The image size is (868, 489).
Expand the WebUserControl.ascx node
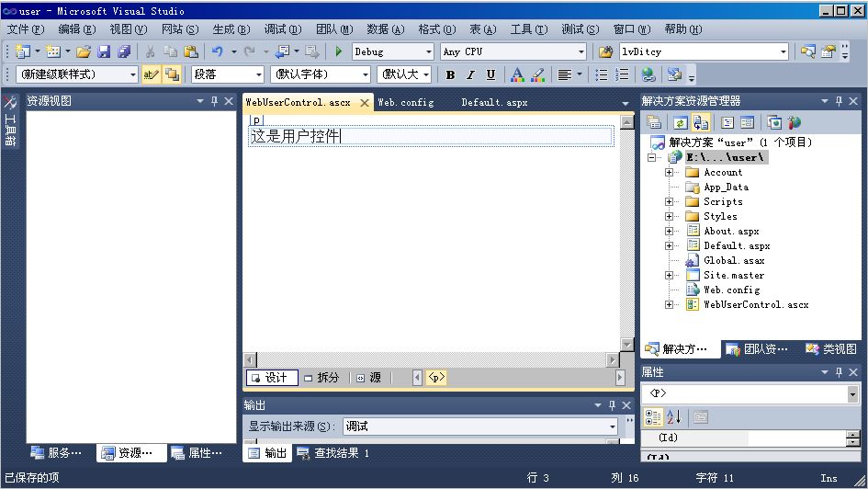[670, 304]
